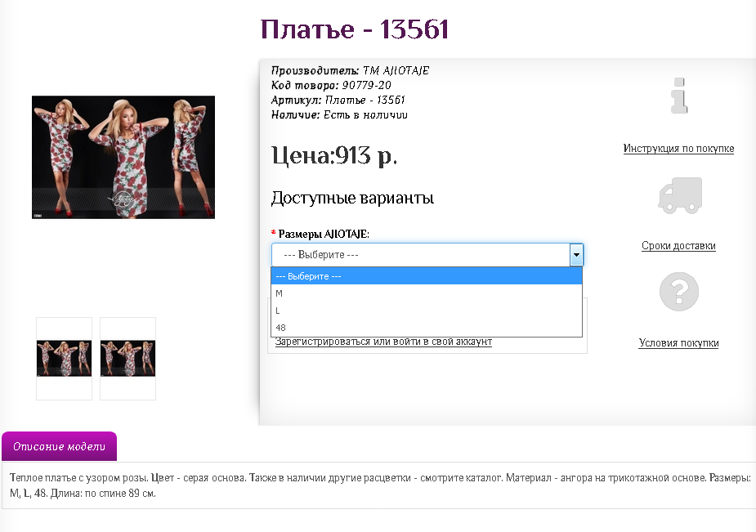Viewport: 756px width, 532px height.
Task: Click the question mark icon
Action: [x=679, y=292]
